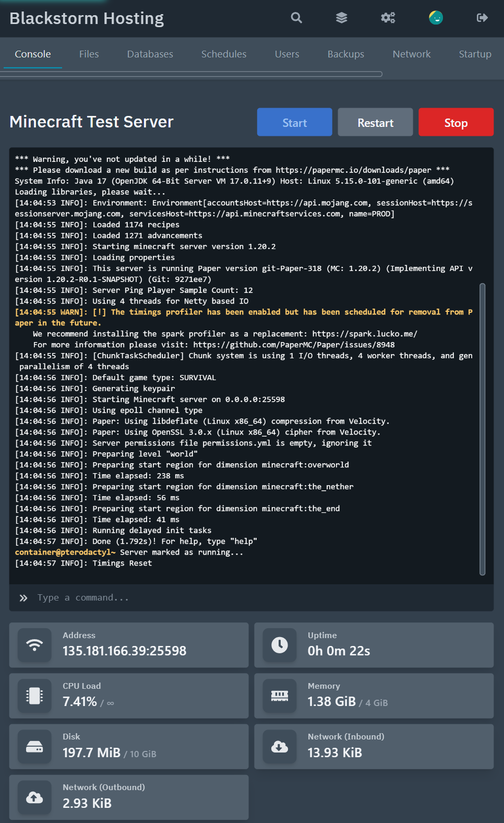The height and width of the screenshot is (823, 504).
Task: Click the memory RAM icon
Action: tap(280, 696)
